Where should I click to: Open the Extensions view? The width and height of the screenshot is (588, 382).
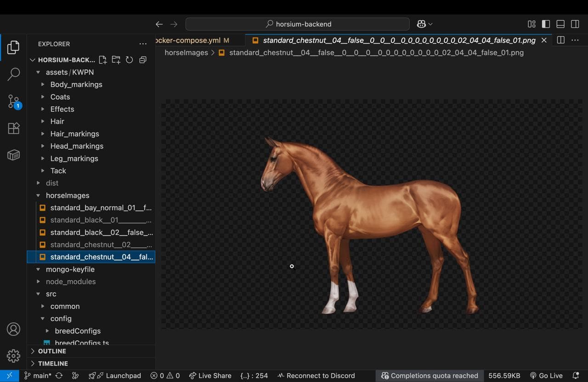(13, 128)
